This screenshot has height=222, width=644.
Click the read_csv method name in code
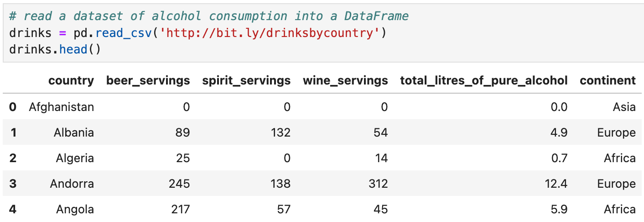pyautogui.click(x=124, y=33)
